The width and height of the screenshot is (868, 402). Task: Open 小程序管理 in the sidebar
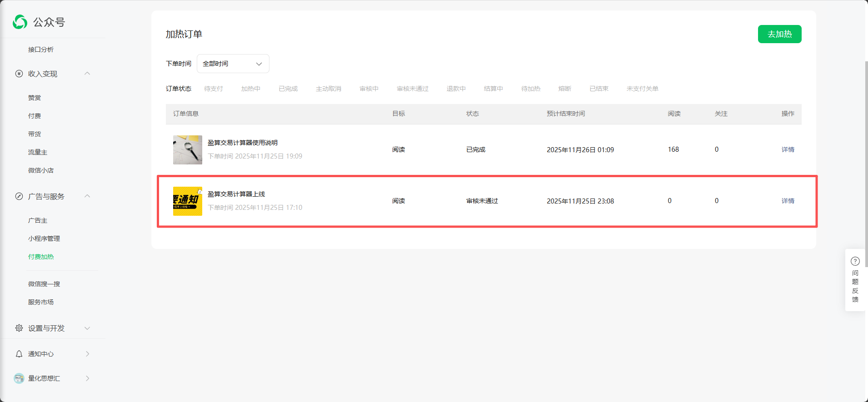pos(44,238)
